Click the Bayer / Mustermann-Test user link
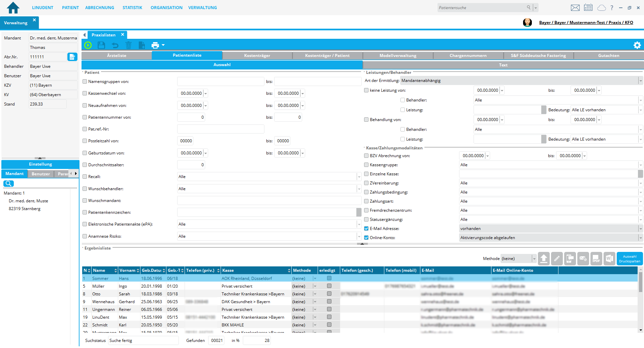Screen dimensions: 644x348 click(x=586, y=23)
